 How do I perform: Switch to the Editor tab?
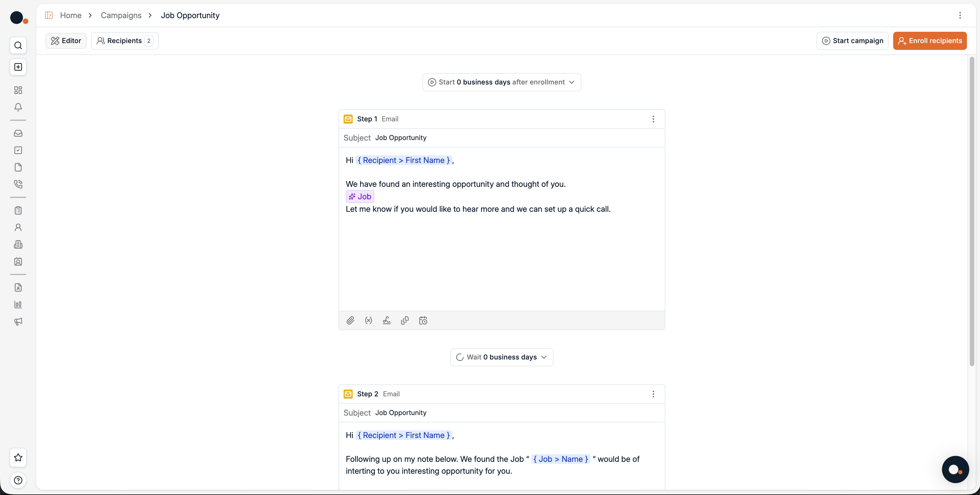tap(66, 41)
